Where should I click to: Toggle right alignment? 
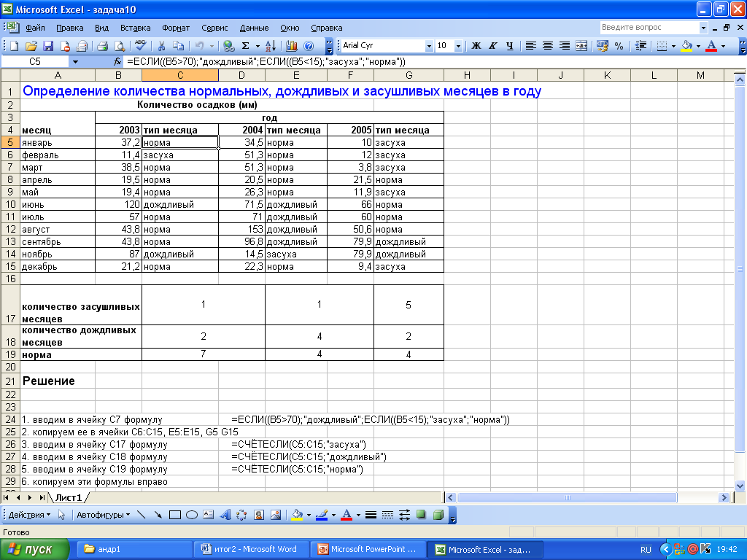click(565, 46)
